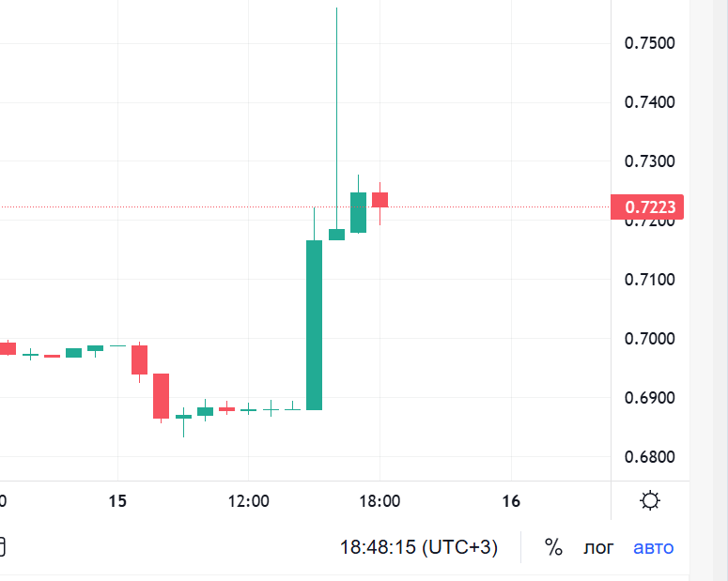Click the 0.7300 price scale label

649,161
